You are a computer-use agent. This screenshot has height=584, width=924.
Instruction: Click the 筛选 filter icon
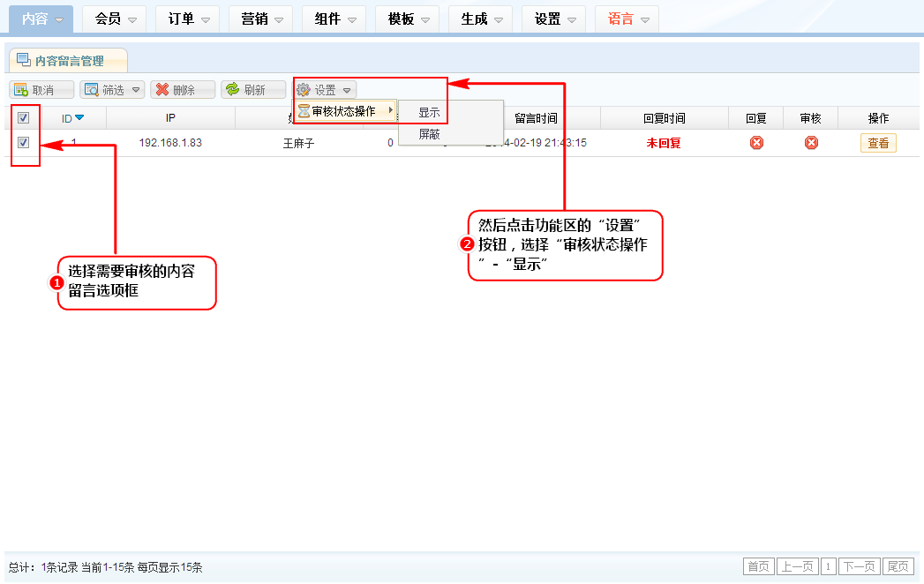click(91, 90)
